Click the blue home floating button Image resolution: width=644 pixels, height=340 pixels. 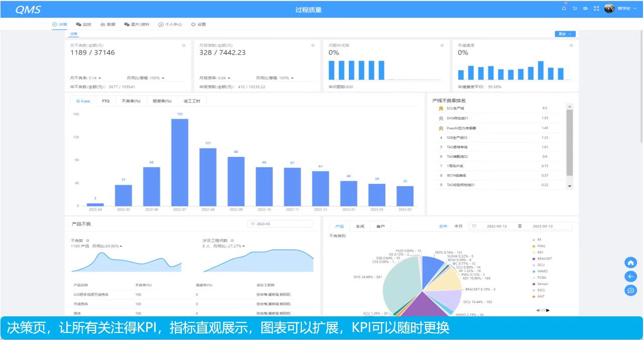(631, 263)
